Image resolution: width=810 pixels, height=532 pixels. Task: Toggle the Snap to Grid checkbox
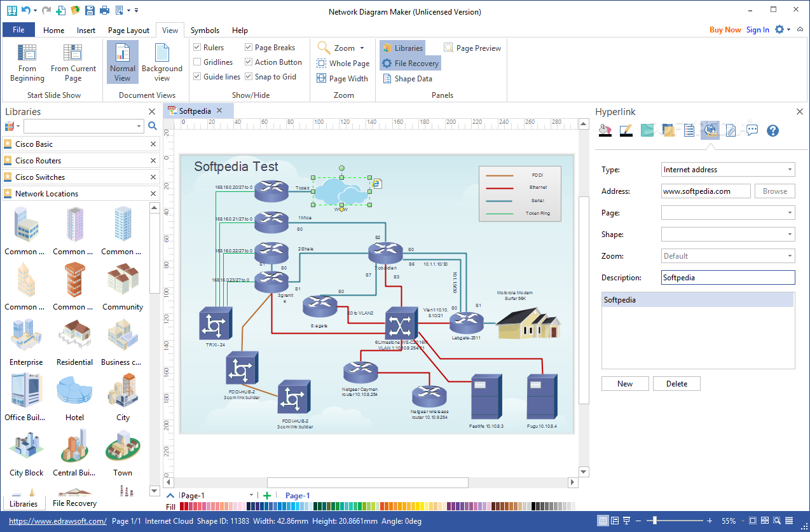tap(249, 77)
